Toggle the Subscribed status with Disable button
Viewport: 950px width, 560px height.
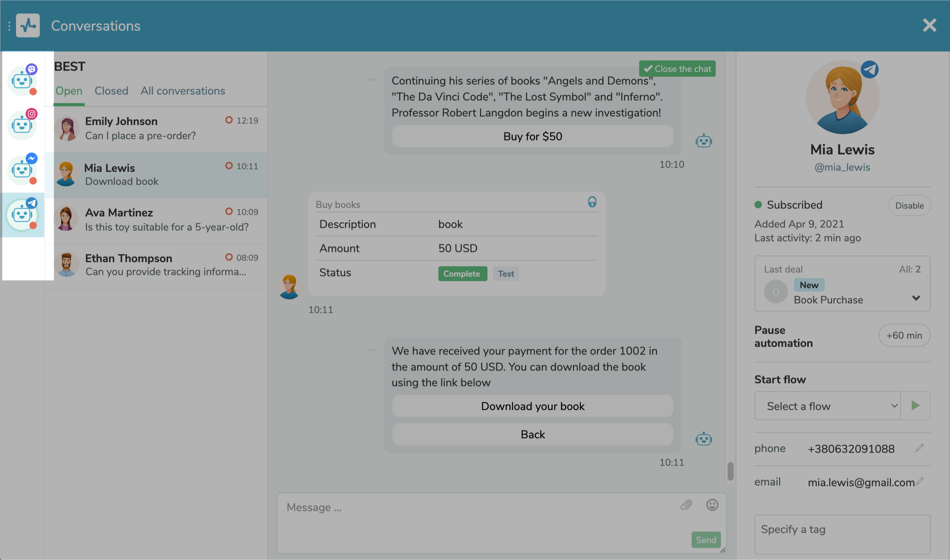[909, 205]
